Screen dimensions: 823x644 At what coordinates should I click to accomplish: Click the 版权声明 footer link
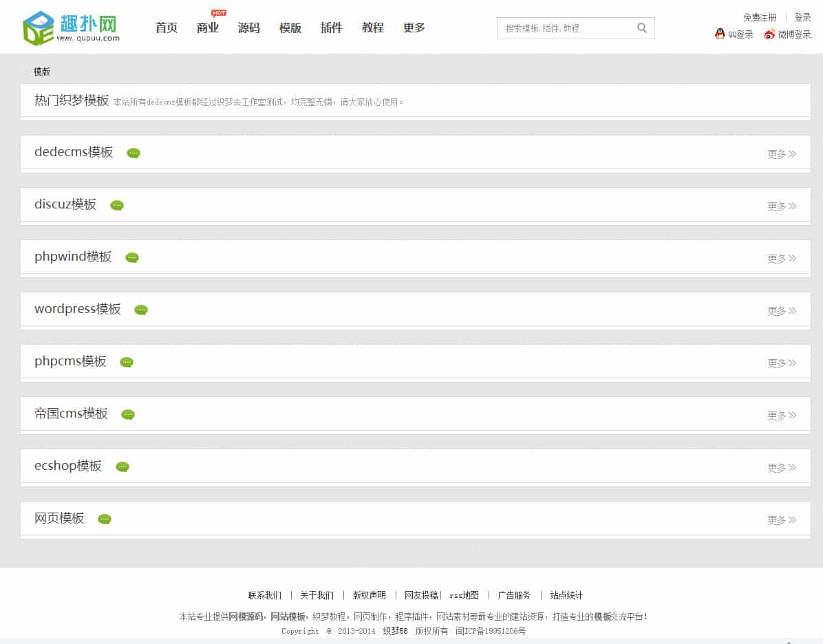click(x=369, y=595)
